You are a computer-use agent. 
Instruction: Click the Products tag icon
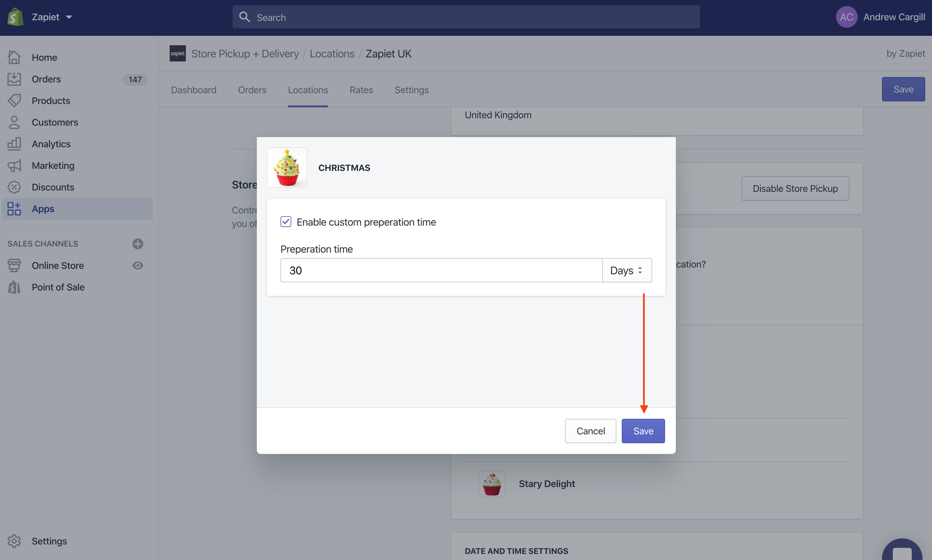[14, 100]
